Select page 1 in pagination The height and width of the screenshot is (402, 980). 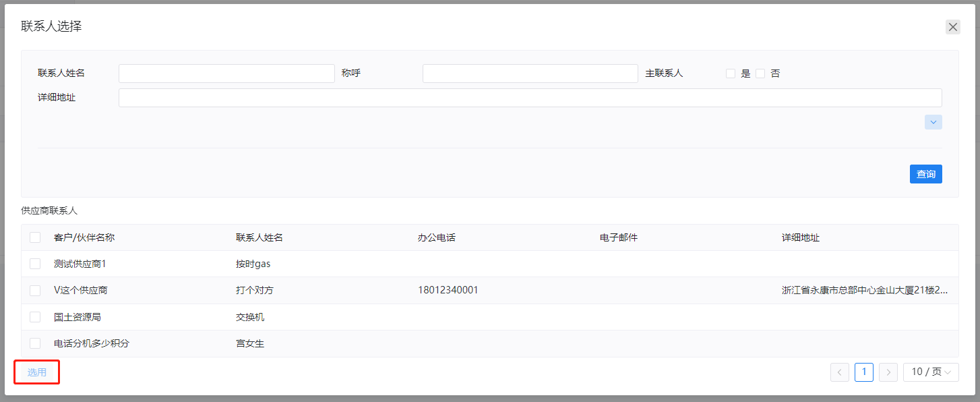[x=864, y=372]
